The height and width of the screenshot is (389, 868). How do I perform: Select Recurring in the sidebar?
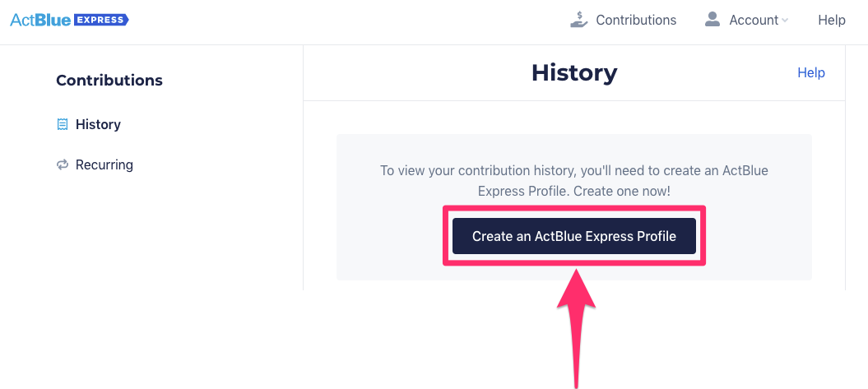click(104, 165)
